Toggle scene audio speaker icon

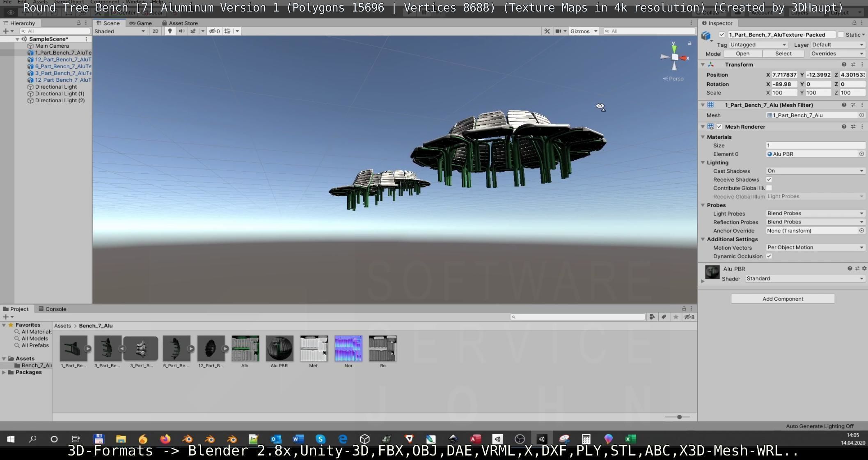(181, 31)
